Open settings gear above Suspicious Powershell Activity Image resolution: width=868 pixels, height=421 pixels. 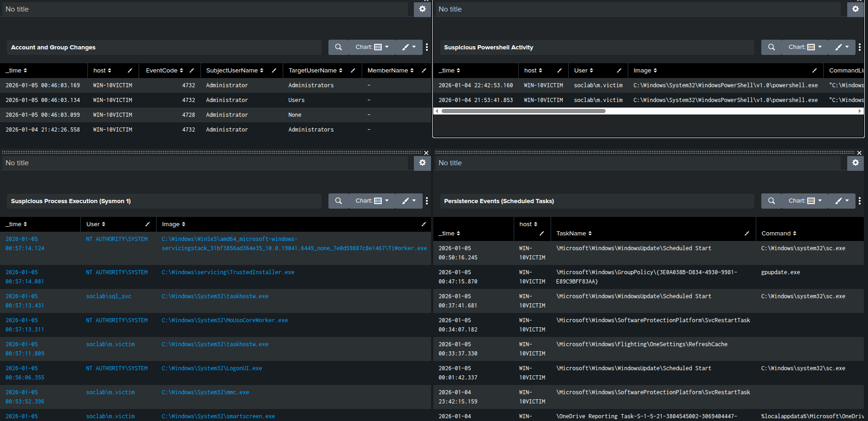[856, 9]
